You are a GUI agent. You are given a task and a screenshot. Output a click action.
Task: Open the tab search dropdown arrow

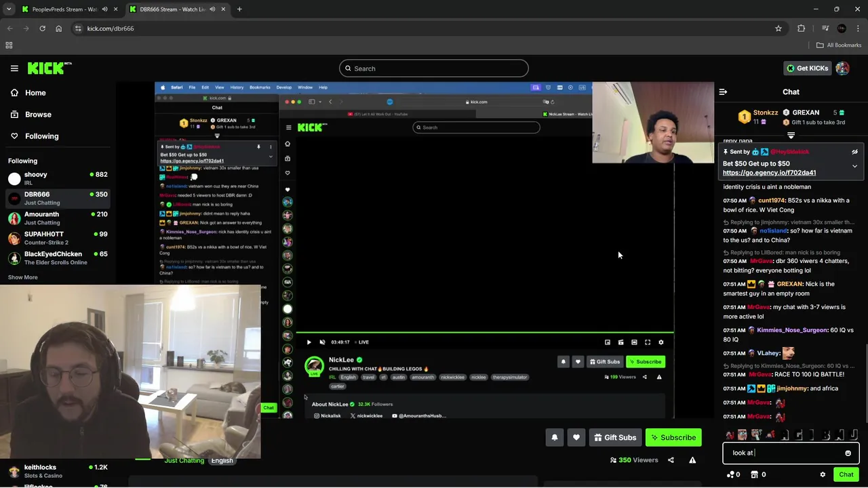(8, 9)
